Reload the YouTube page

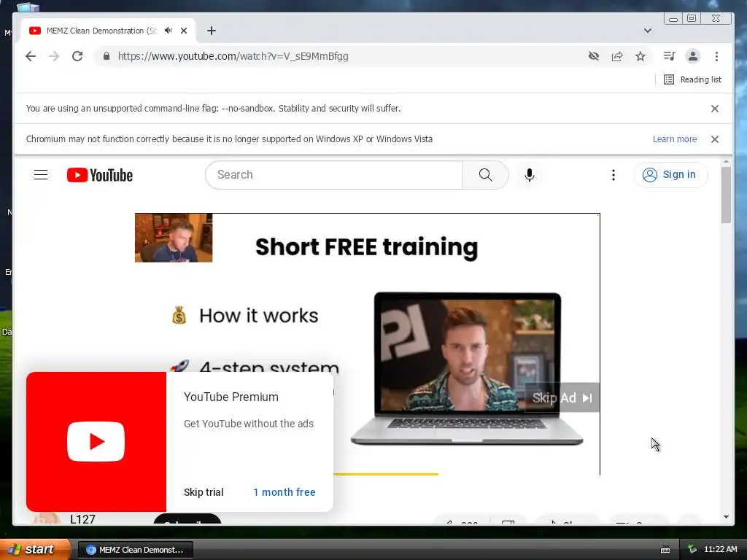click(x=77, y=56)
